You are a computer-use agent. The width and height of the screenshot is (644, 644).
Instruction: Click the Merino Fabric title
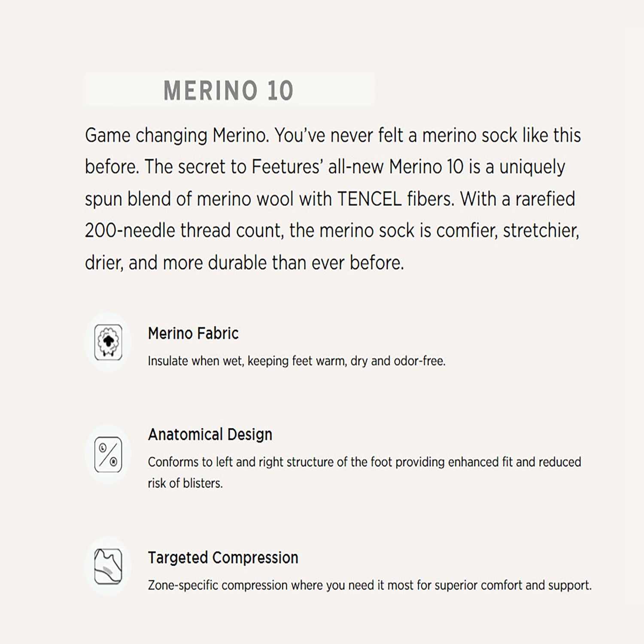(193, 333)
